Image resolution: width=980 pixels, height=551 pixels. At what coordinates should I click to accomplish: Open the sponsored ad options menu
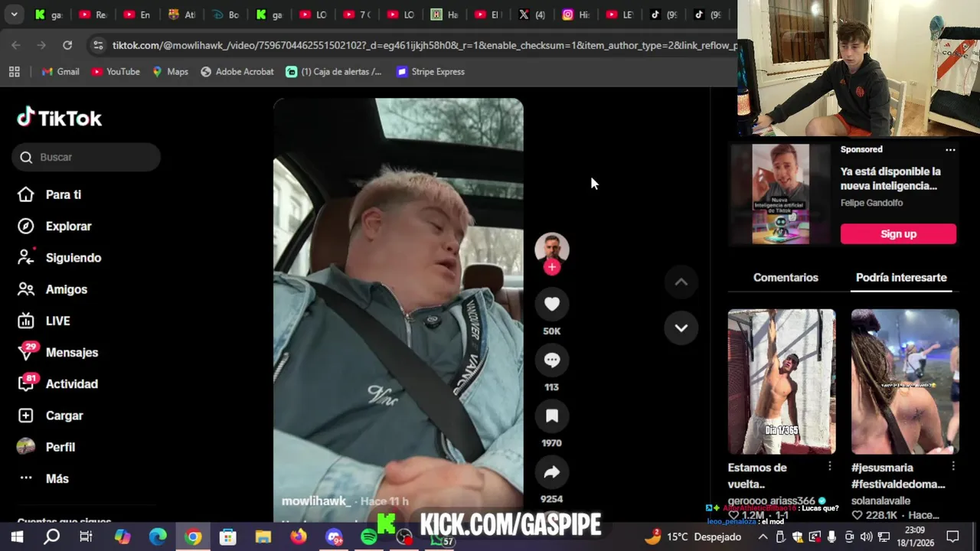(950, 150)
